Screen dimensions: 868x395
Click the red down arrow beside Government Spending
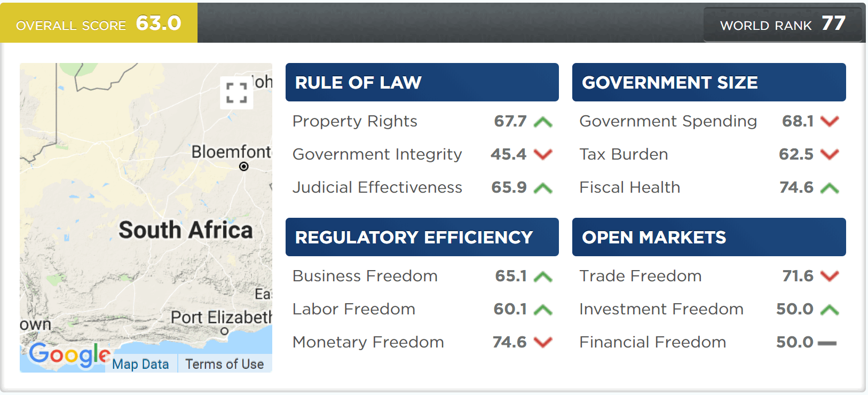(x=830, y=121)
